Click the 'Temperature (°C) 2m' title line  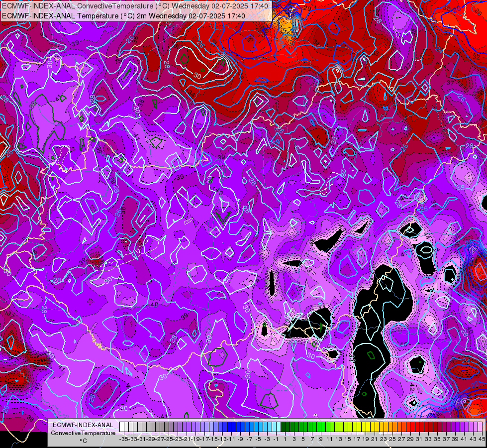point(123,16)
